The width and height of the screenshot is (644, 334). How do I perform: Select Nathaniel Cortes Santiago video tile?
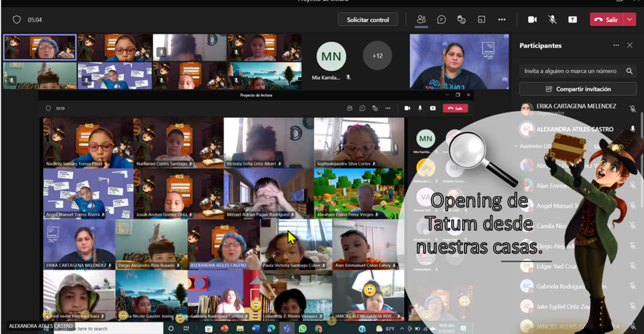click(178, 143)
